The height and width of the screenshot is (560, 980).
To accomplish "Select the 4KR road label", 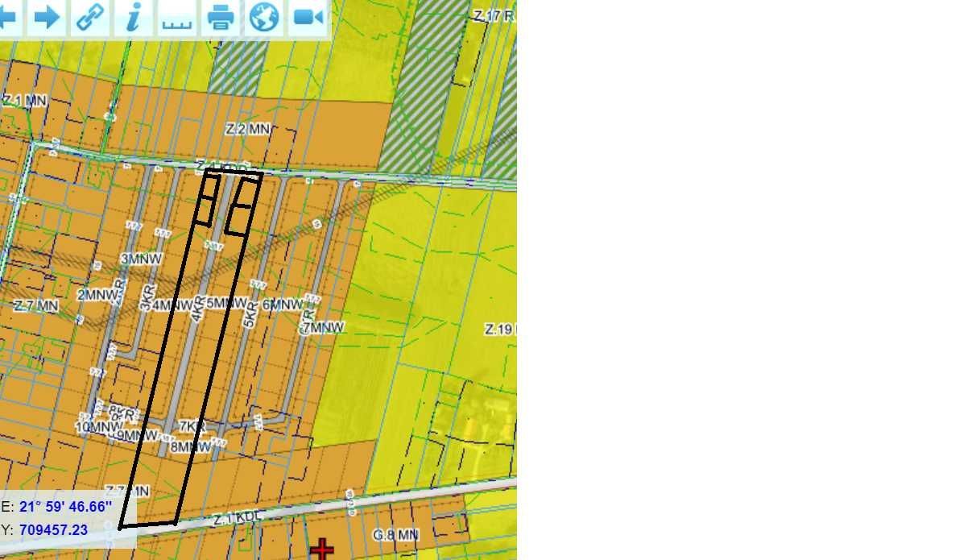I will (198, 309).
